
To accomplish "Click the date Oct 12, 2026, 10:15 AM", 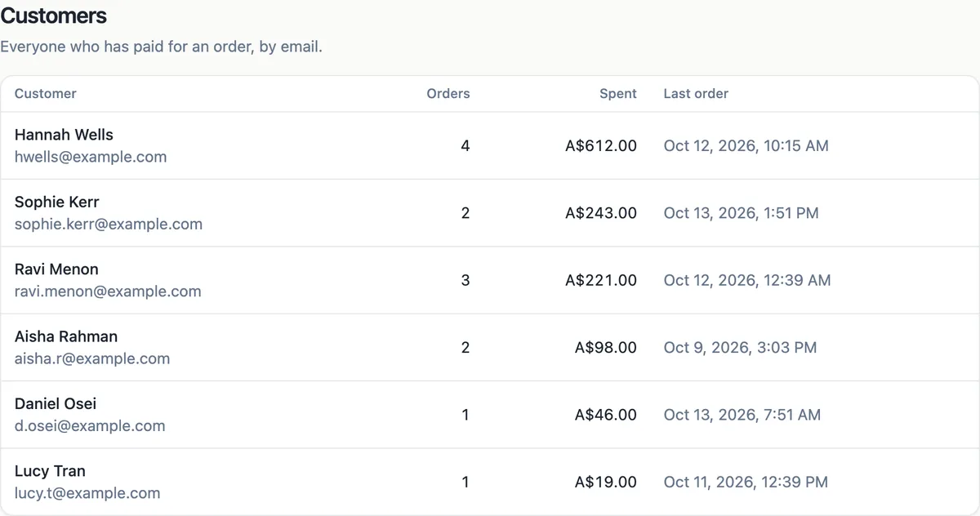I will tap(746, 146).
